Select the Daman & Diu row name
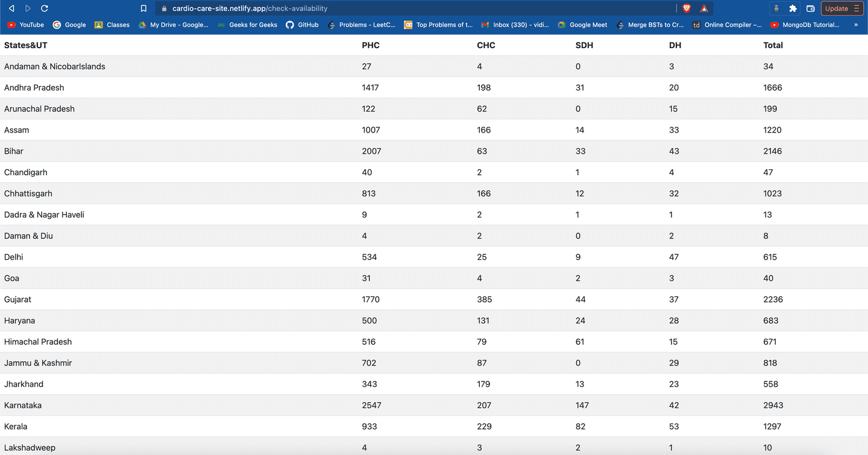Screen dimensions: 868x455 coord(28,236)
